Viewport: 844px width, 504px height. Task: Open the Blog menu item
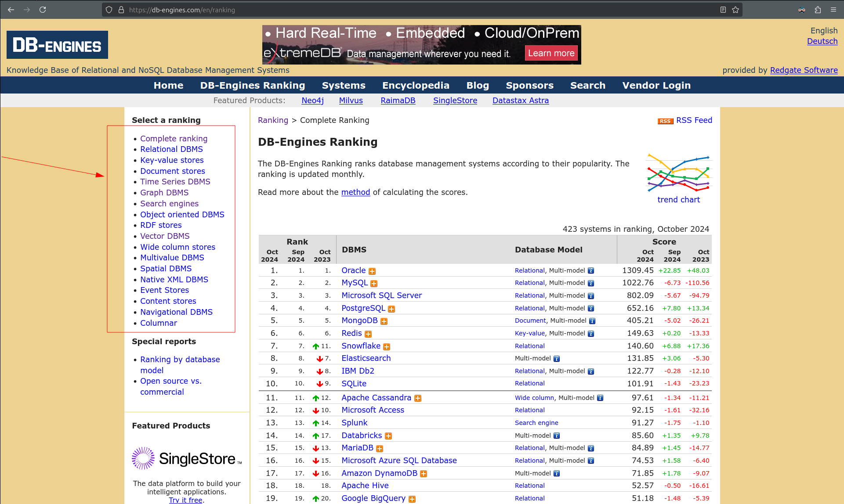[478, 85]
